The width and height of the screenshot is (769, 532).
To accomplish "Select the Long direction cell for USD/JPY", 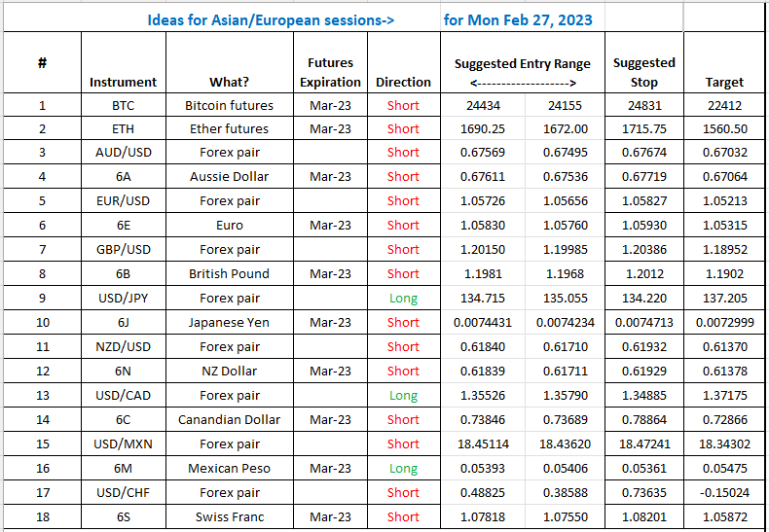I will 403,299.
